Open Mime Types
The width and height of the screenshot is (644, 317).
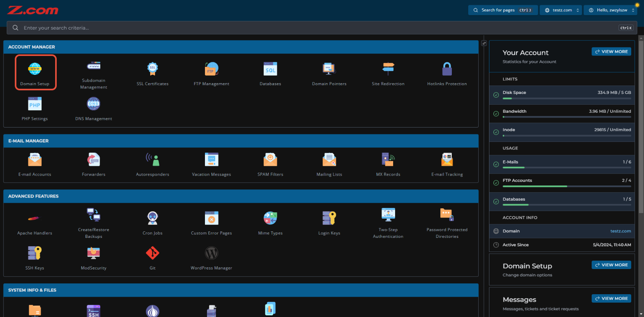click(x=270, y=223)
